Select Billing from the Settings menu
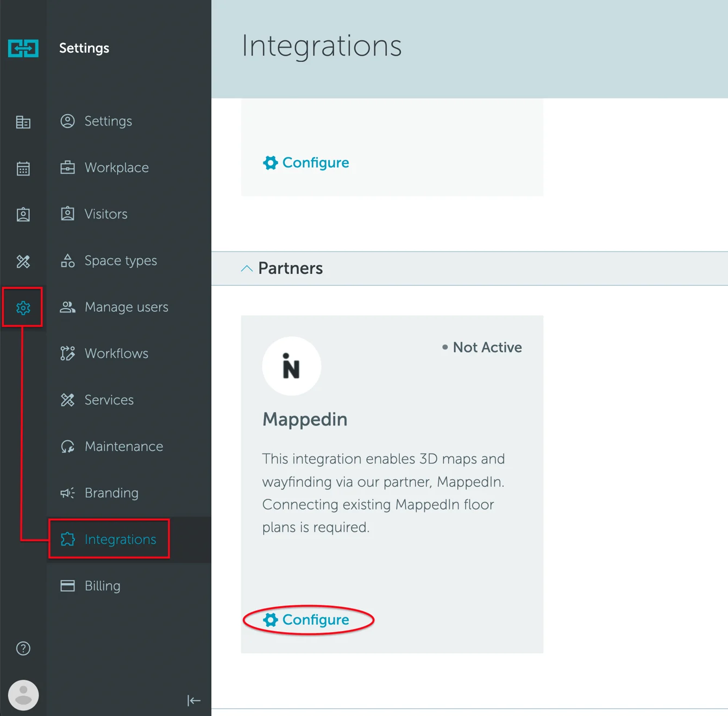Viewport: 728px width, 716px height. (x=102, y=586)
